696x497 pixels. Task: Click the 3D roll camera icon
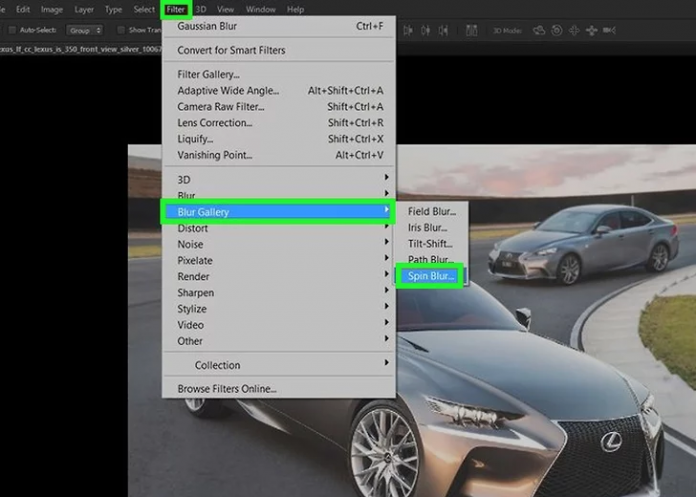558,30
